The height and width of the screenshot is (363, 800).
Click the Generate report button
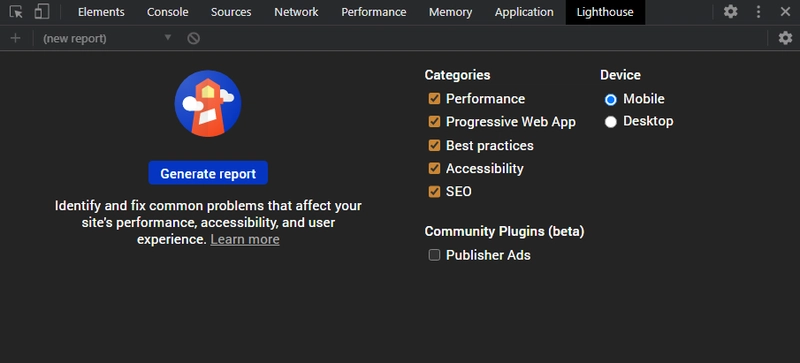click(x=208, y=173)
